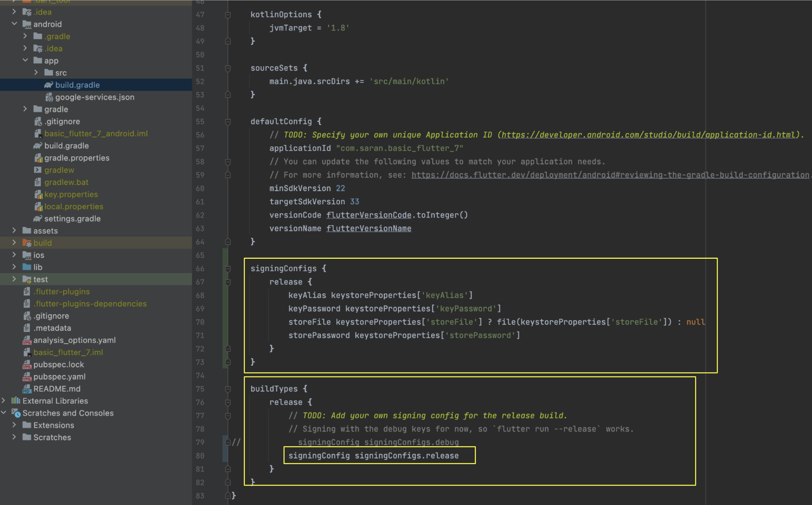Viewport: 812px width, 505px height.
Task: Collapse the app folder
Action: (x=25, y=60)
